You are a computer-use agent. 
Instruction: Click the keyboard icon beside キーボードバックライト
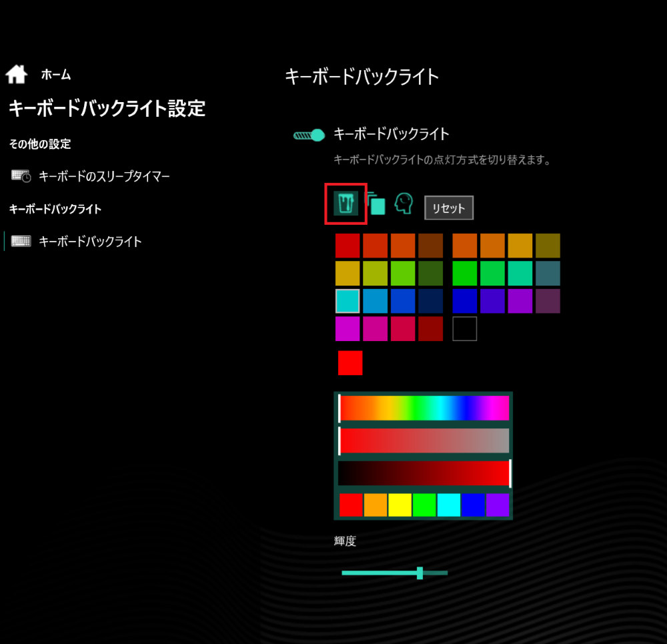(x=21, y=241)
